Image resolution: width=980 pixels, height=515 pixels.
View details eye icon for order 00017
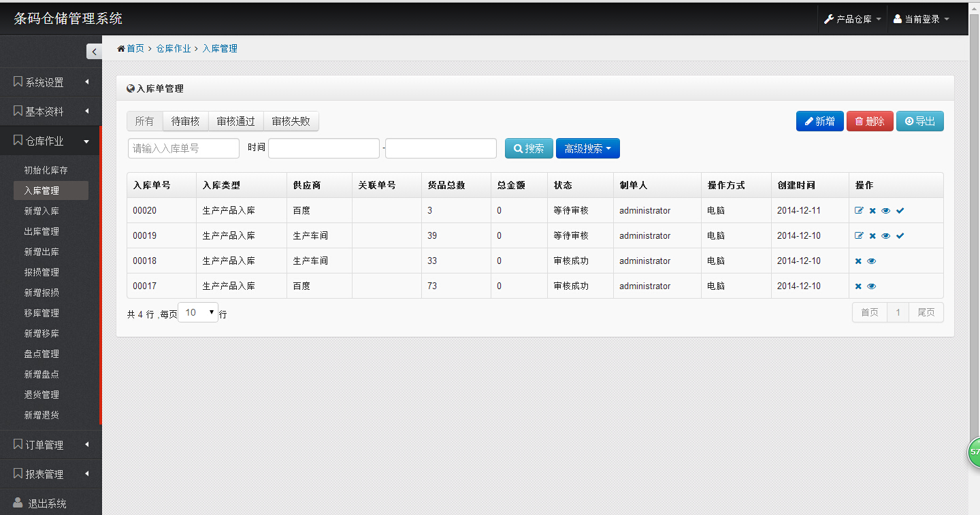pos(872,286)
